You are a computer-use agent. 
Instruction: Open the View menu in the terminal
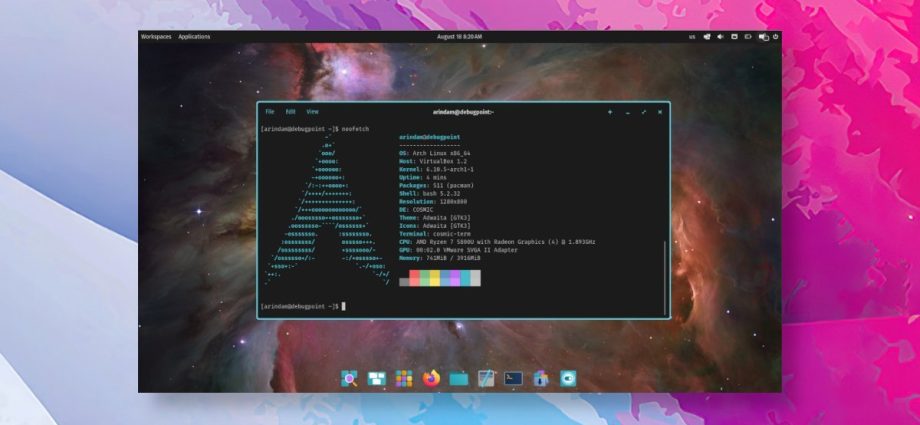click(313, 112)
